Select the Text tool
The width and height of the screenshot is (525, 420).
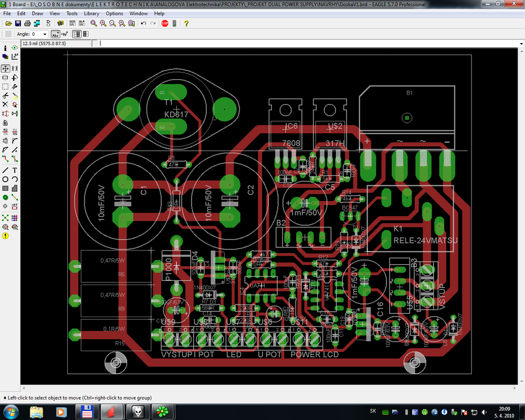tap(15, 170)
